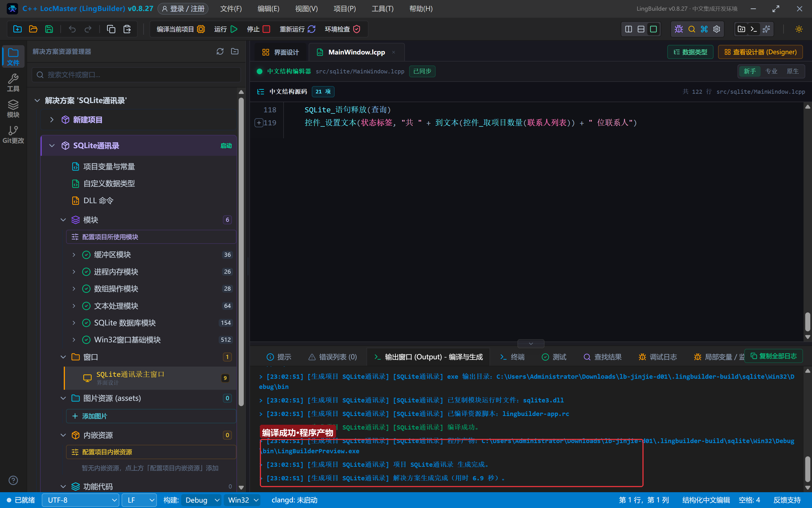Click the save icon in toolbar
This screenshot has height=508, width=812.
[x=49, y=29]
